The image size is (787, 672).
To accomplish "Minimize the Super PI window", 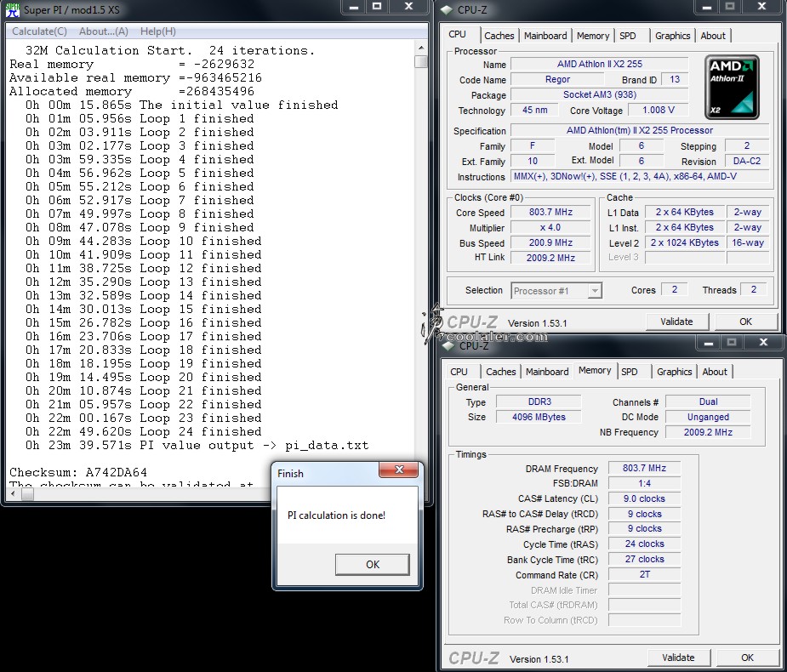I will [354, 7].
